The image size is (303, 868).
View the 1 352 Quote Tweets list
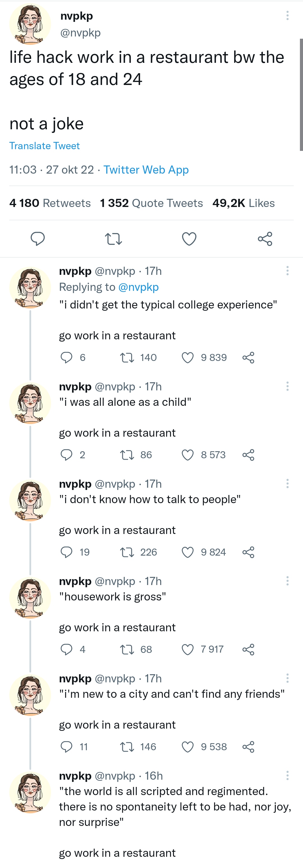(151, 203)
